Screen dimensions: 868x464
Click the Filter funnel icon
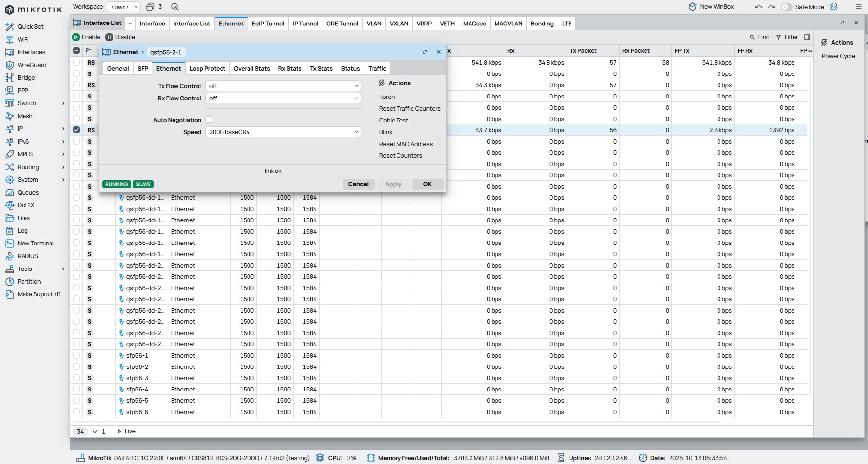[779, 37]
